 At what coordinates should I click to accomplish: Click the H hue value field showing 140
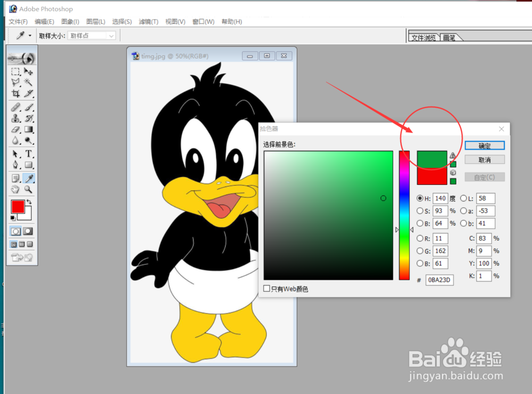coord(440,198)
